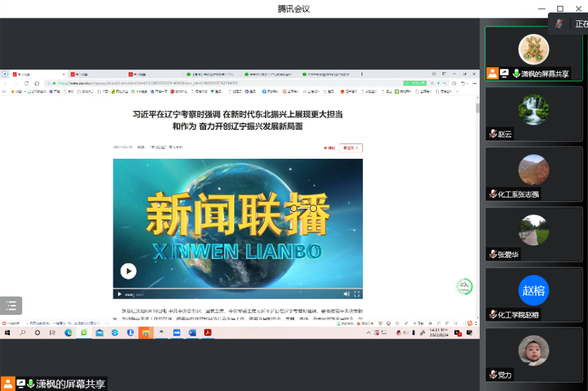Click the red outlined button right of article date
The width and height of the screenshot is (588, 391).
pos(352,148)
